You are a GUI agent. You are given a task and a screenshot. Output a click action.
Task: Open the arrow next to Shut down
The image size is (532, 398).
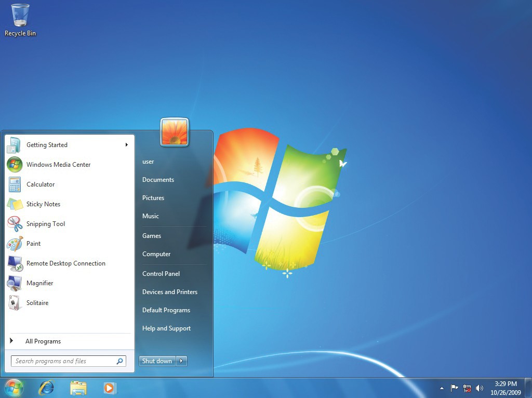tap(181, 361)
